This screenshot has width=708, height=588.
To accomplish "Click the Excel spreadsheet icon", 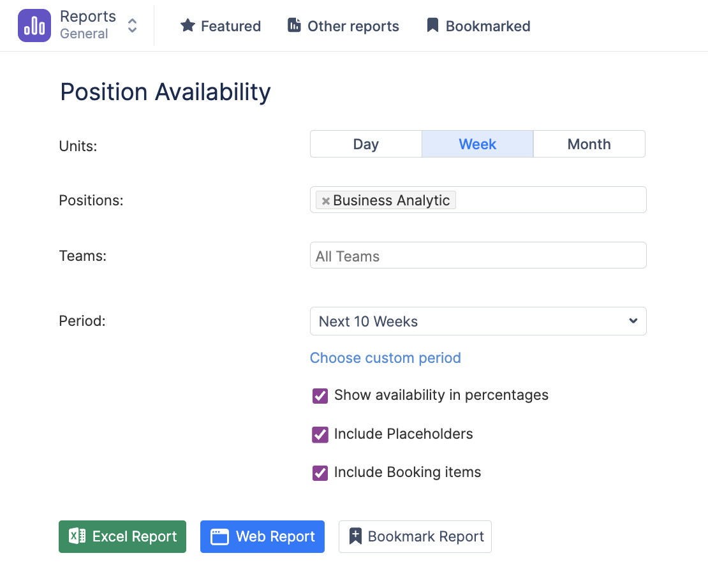I will pyautogui.click(x=77, y=536).
